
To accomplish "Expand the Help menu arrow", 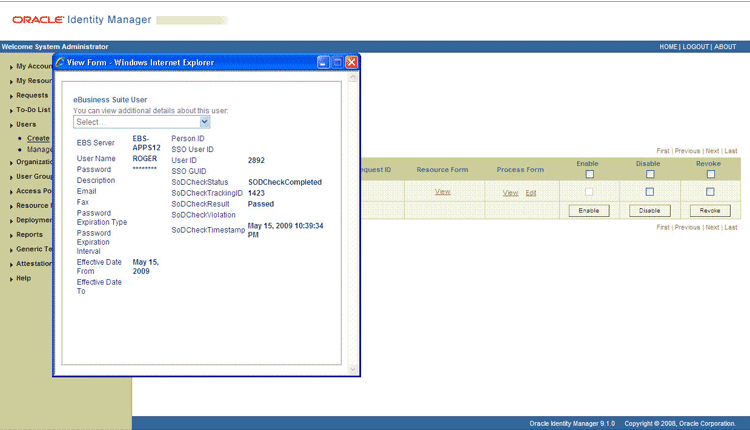I will (x=11, y=279).
